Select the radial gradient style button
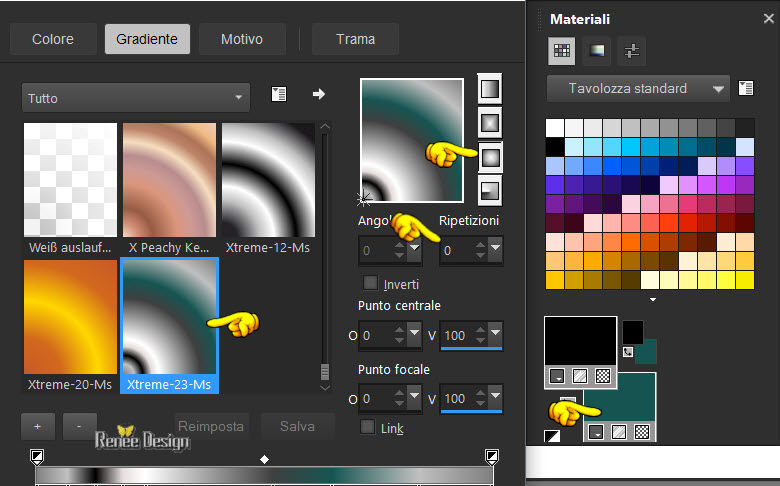This screenshot has width=780, height=486. (x=490, y=191)
